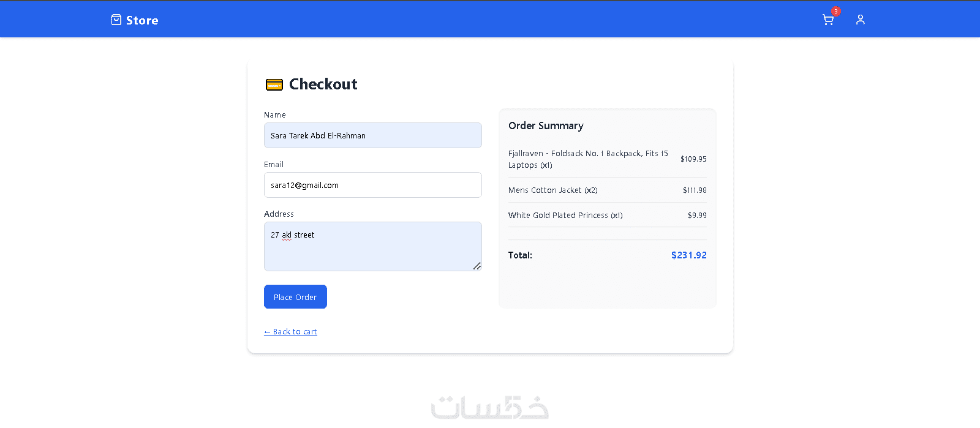This screenshot has height=428, width=980.
Task: Select the White Gold Plated Princess item
Action: 565,216
